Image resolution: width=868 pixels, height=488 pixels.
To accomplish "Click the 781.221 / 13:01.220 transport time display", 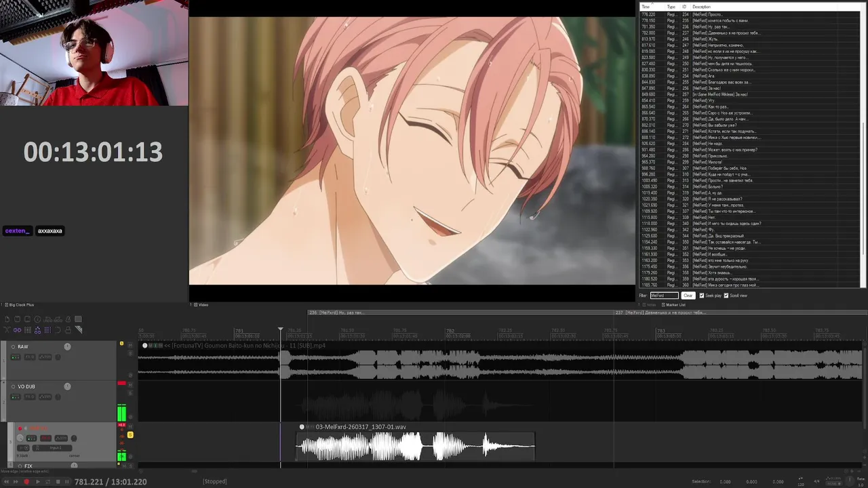I will point(111,482).
